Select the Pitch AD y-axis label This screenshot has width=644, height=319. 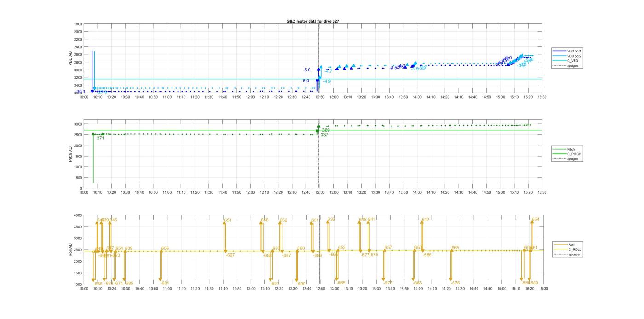pos(70,154)
